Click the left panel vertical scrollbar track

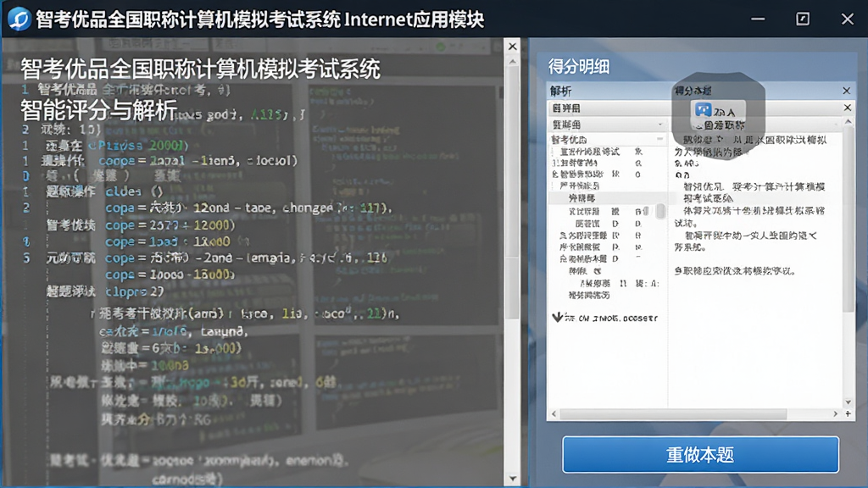coord(513,269)
